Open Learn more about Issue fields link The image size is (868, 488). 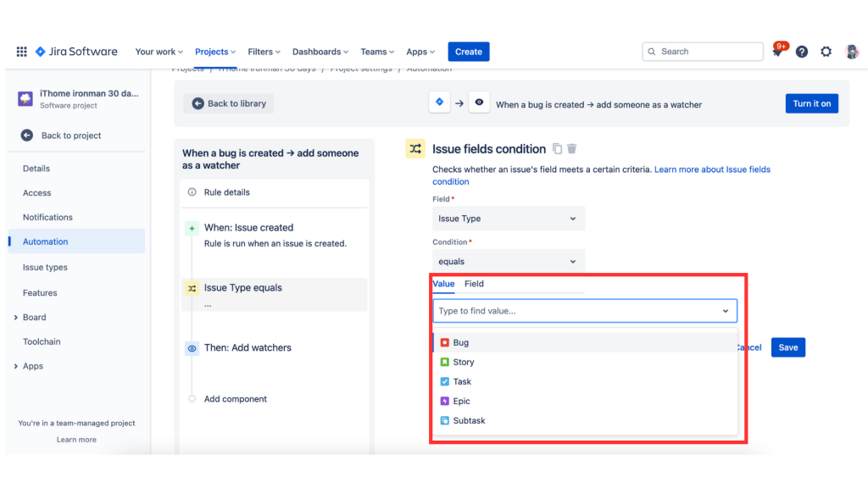click(601, 175)
